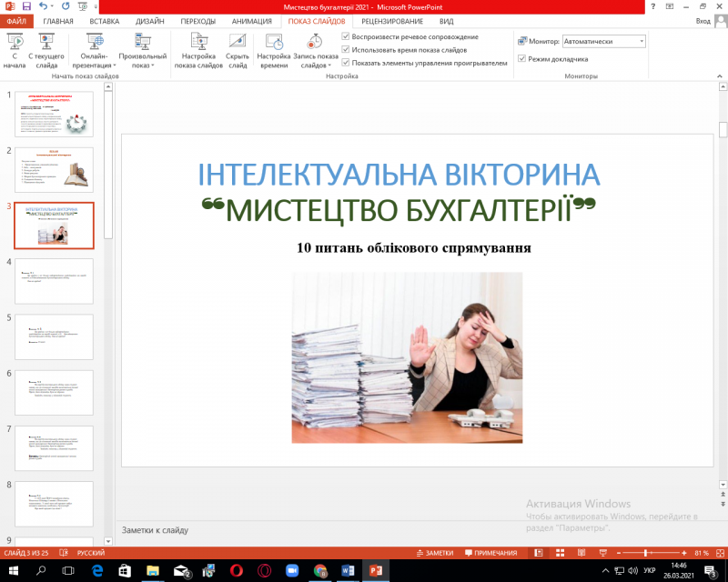Toggle play narrations checkbox
Viewport: 728px width, 582px height.
pyautogui.click(x=346, y=36)
